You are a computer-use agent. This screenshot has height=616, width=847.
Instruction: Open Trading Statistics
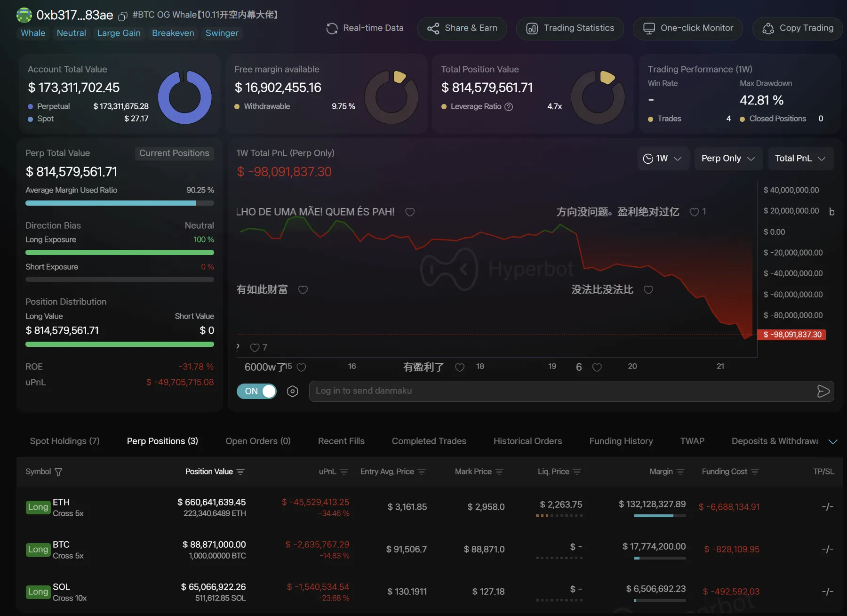tap(570, 28)
